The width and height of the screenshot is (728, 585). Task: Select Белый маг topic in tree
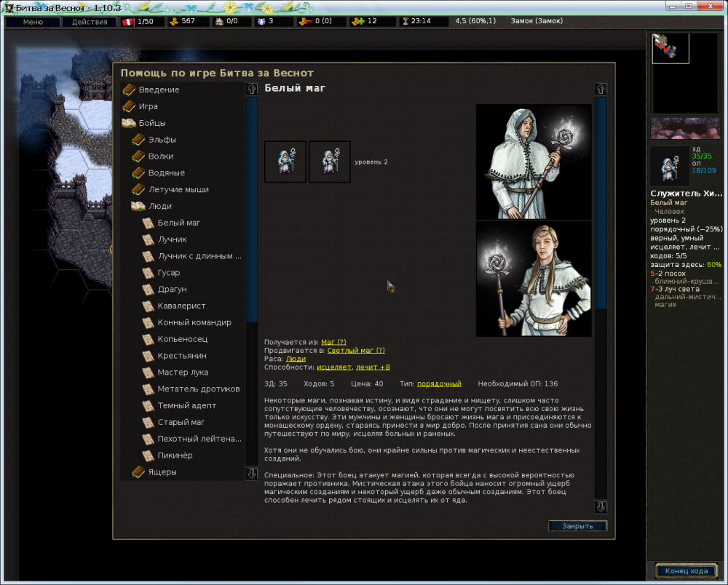click(179, 223)
